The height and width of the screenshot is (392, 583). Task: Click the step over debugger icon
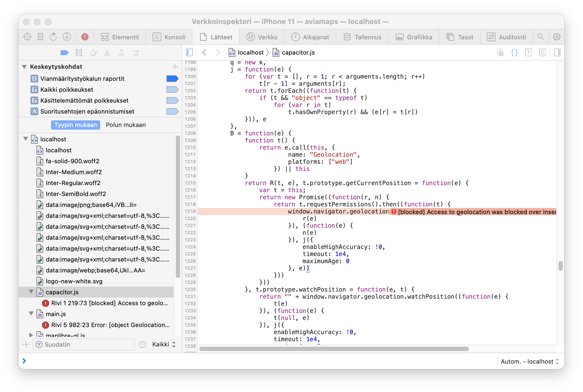[x=93, y=53]
